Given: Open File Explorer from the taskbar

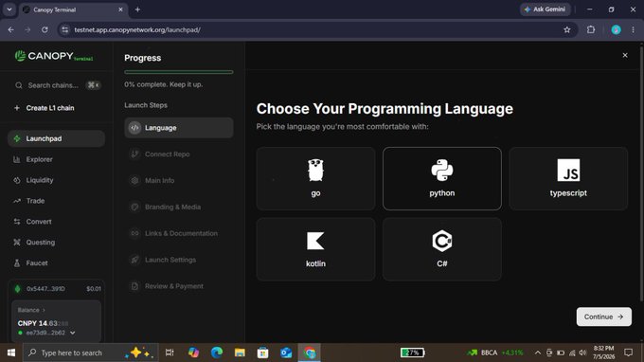Looking at the screenshot, I should tap(240, 353).
